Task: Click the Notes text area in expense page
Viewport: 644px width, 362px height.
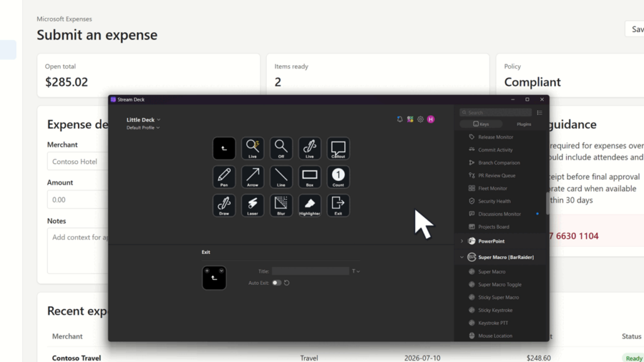Action: tap(78, 251)
